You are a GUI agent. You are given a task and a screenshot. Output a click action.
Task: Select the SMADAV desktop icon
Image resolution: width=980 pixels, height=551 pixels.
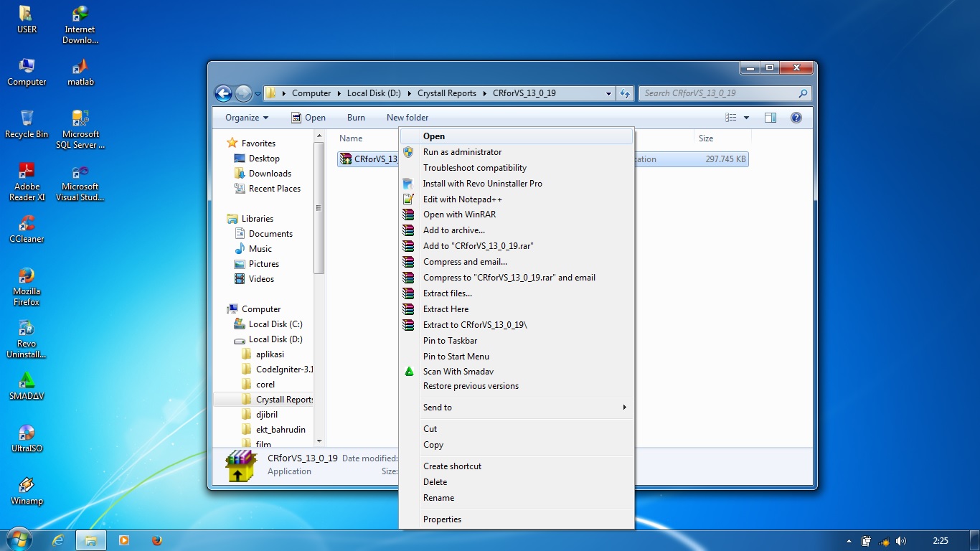[27, 386]
